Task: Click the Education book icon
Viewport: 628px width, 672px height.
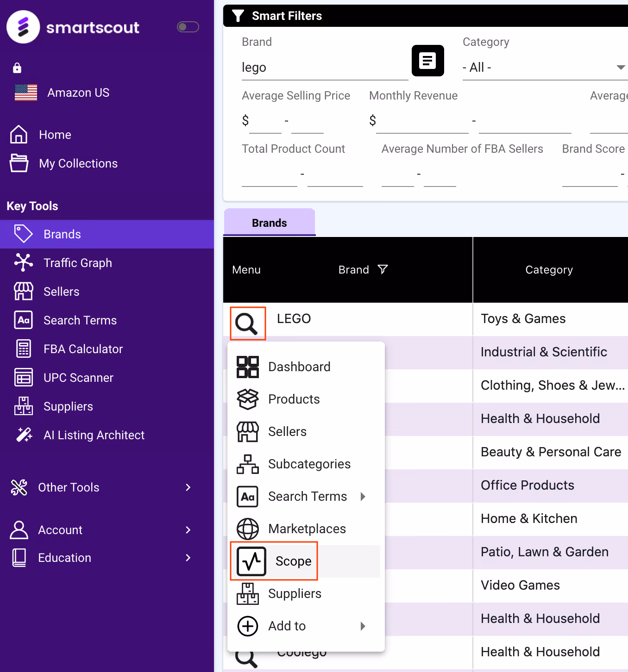Action: click(19, 558)
